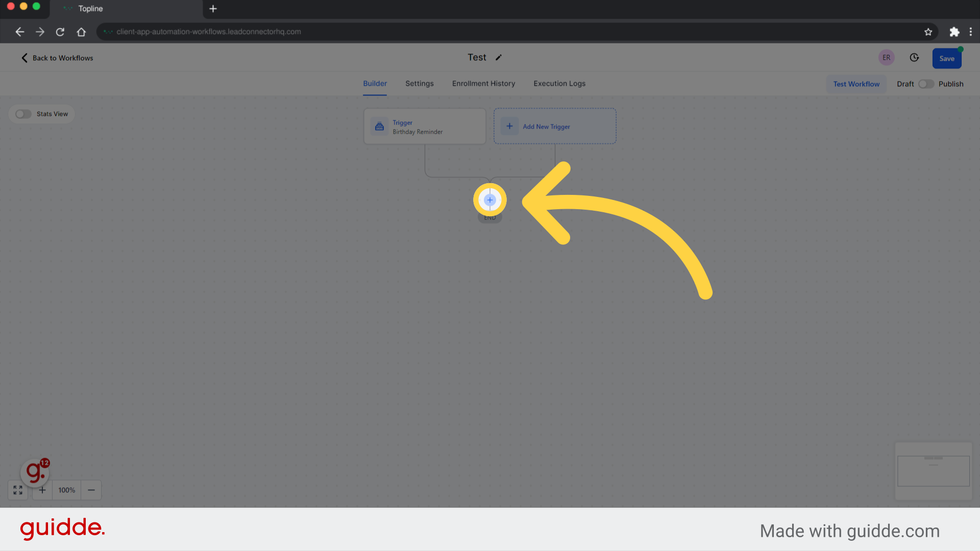Switch to Execution Logs tab
980x551 pixels.
559,84
